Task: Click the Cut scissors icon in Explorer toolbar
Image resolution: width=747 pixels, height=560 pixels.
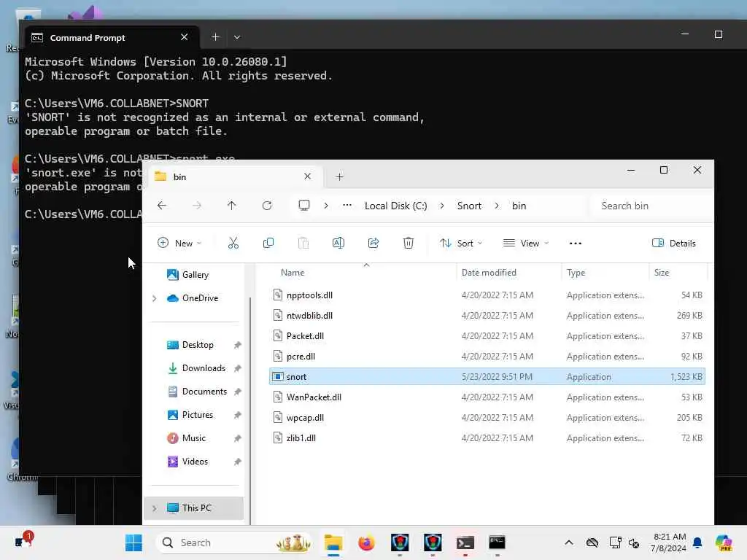Action: (233, 244)
